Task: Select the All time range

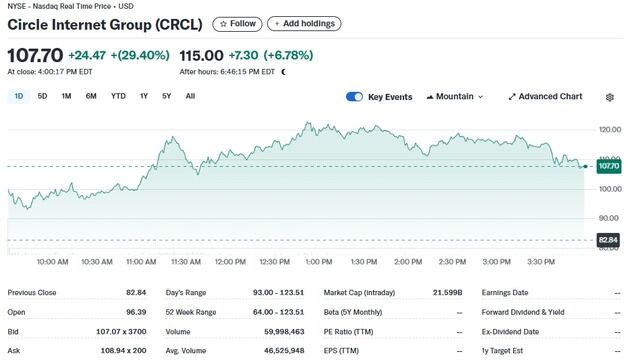Action: tap(190, 96)
